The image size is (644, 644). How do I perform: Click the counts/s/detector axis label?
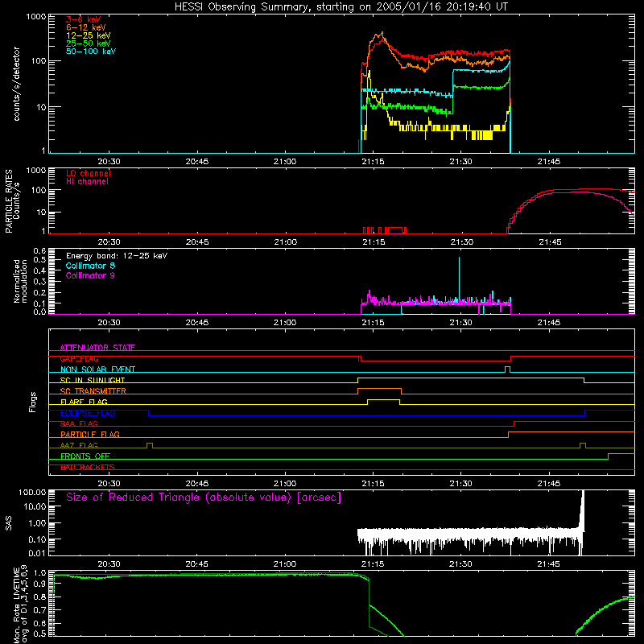(16, 84)
